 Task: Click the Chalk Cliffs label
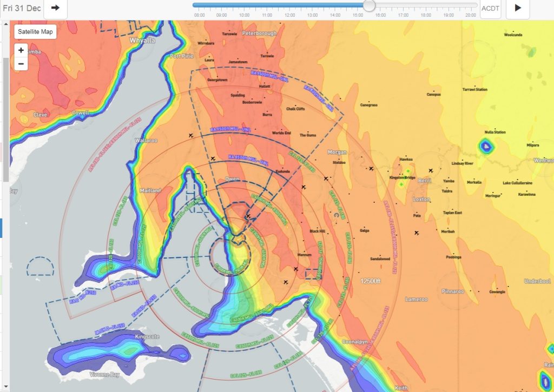(x=295, y=109)
